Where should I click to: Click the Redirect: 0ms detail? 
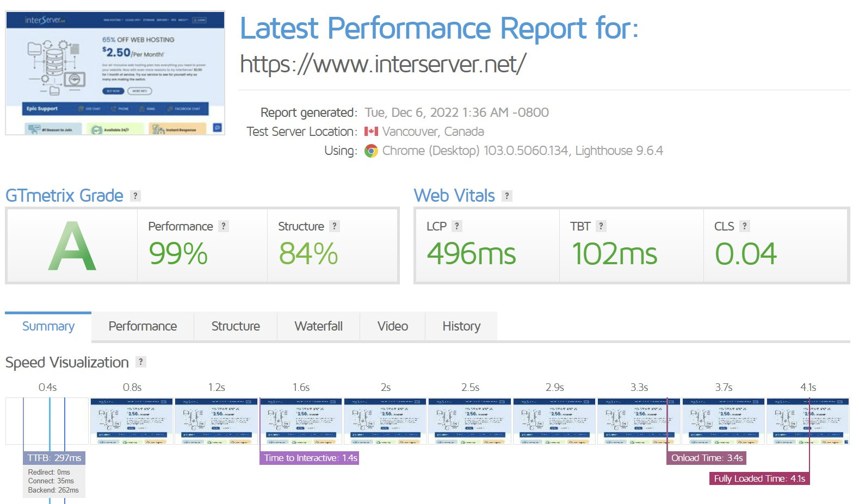point(49,472)
